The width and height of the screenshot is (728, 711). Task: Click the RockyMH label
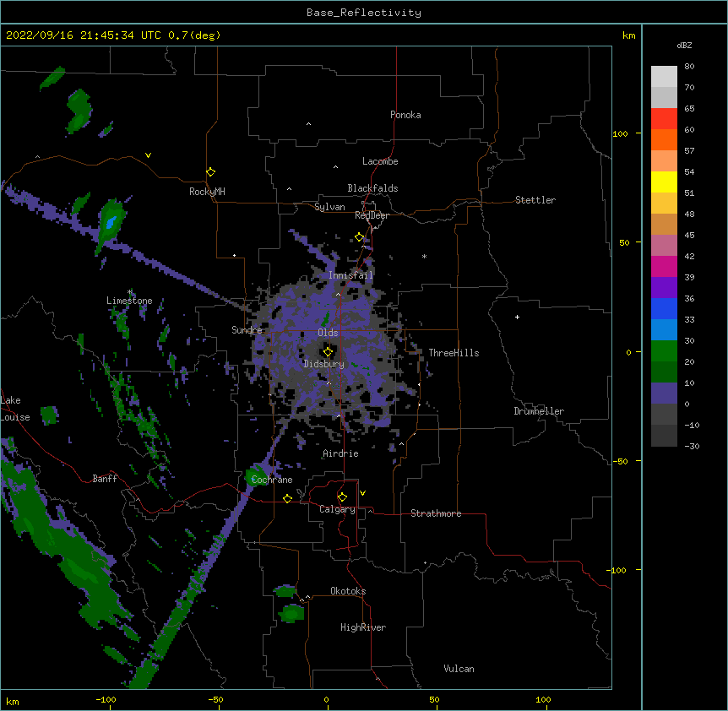point(207,192)
